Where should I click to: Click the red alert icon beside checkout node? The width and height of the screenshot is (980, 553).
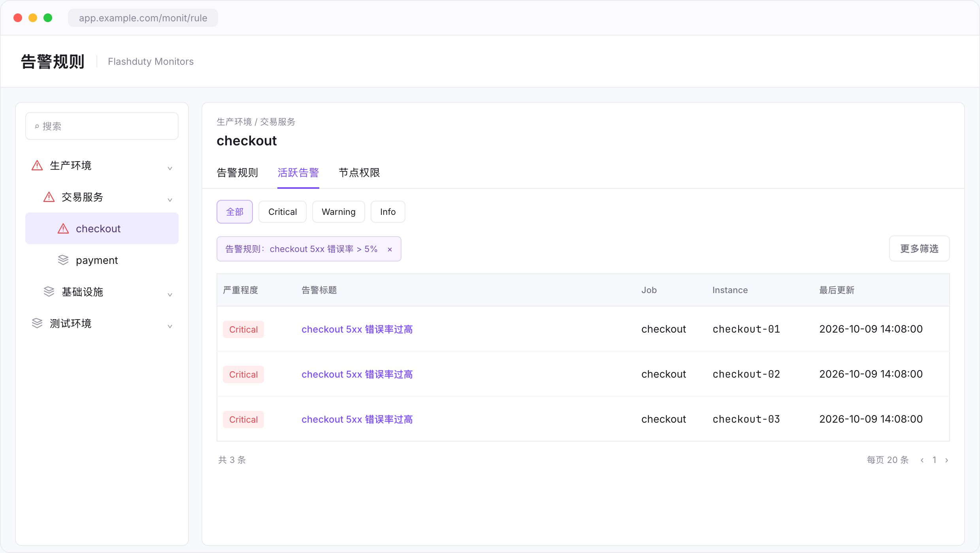tap(63, 229)
